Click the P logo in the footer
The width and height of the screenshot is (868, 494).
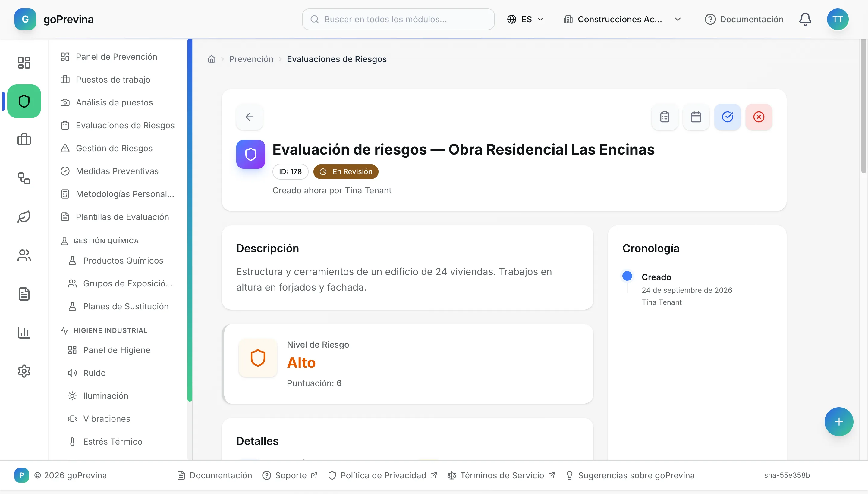coord(21,475)
